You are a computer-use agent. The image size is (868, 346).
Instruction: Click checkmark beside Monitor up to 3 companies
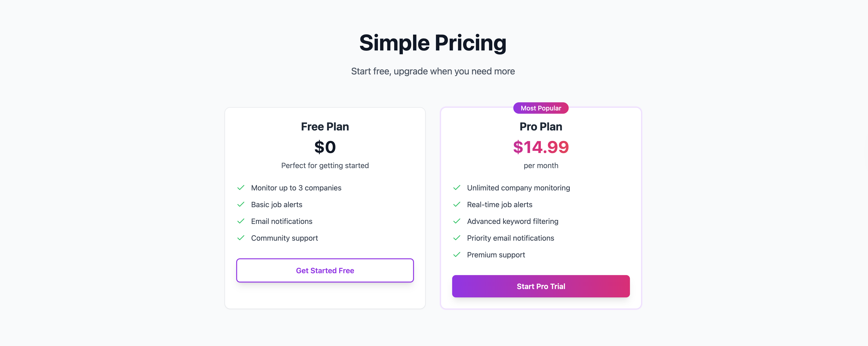coord(241,188)
